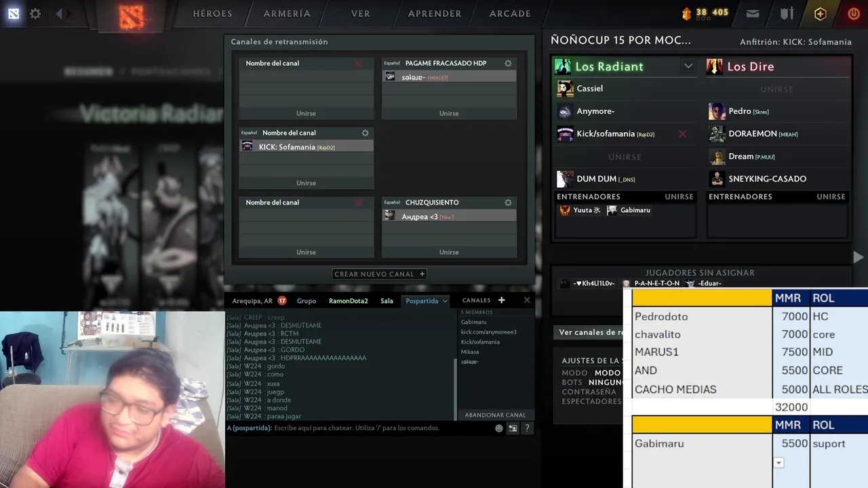The height and width of the screenshot is (488, 868).
Task: Click the MARUS1 cell in spreadsheet
Action: tap(702, 352)
